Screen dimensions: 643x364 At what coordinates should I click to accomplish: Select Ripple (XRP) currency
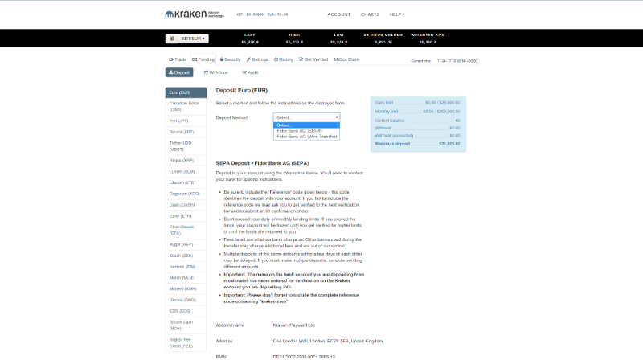[186, 161]
